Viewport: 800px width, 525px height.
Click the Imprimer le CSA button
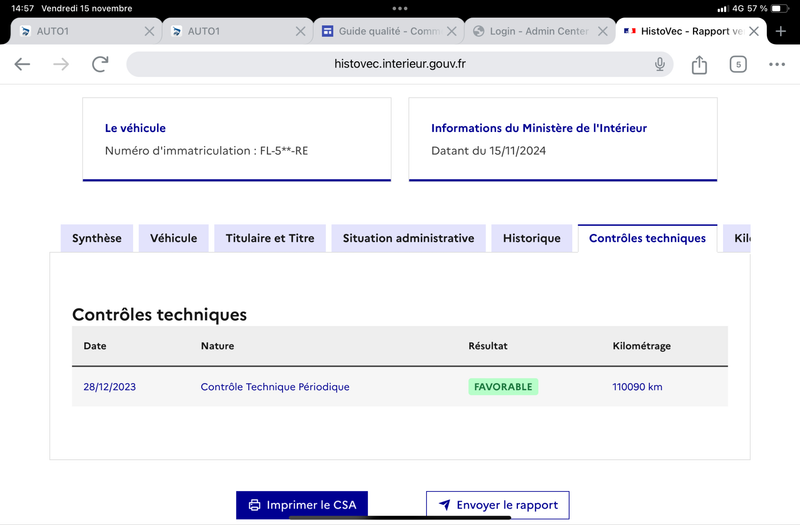[x=302, y=505]
